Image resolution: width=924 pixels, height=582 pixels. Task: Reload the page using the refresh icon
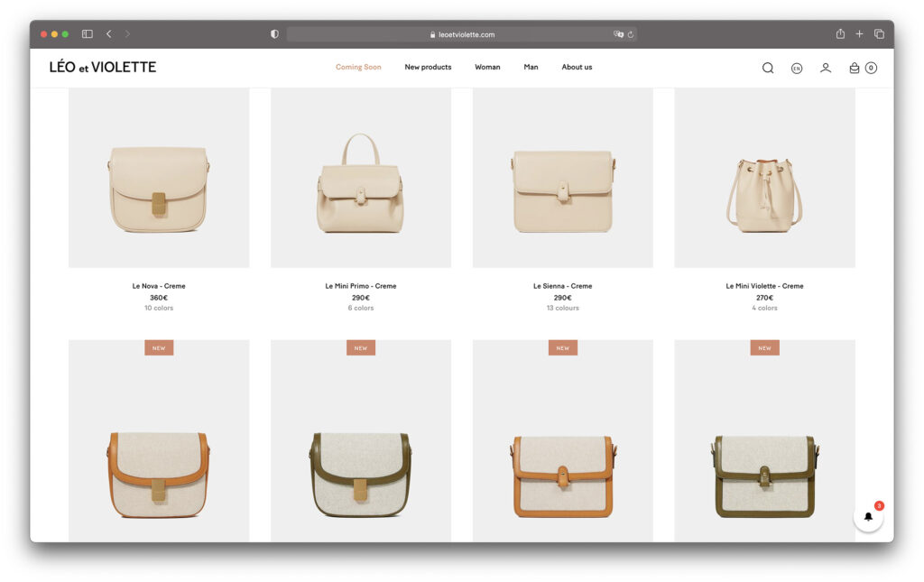click(631, 34)
